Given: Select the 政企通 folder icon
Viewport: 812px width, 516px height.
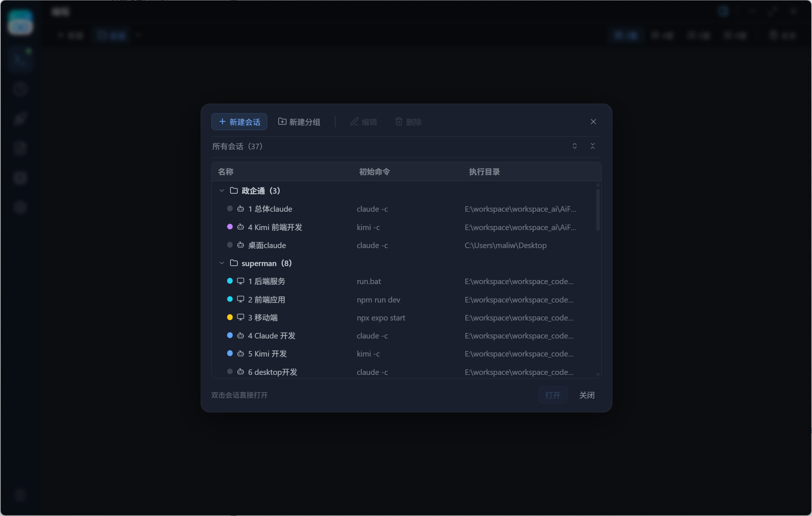Looking at the screenshot, I should click(x=234, y=190).
